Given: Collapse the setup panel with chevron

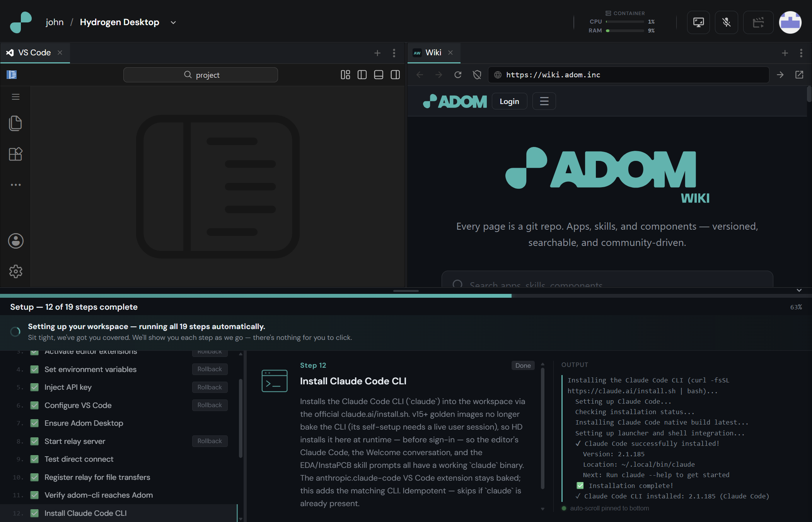Looking at the screenshot, I should (x=799, y=290).
